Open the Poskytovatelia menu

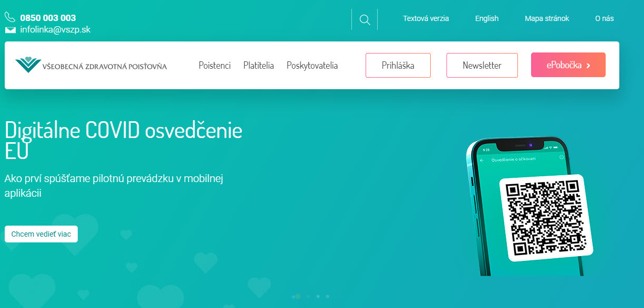[312, 66]
